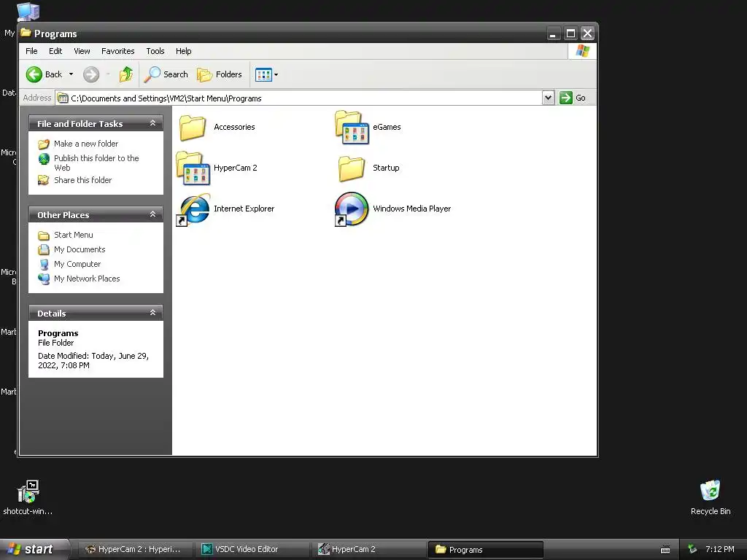Open the Views icon menu
This screenshot has height=560, width=747.
266,74
